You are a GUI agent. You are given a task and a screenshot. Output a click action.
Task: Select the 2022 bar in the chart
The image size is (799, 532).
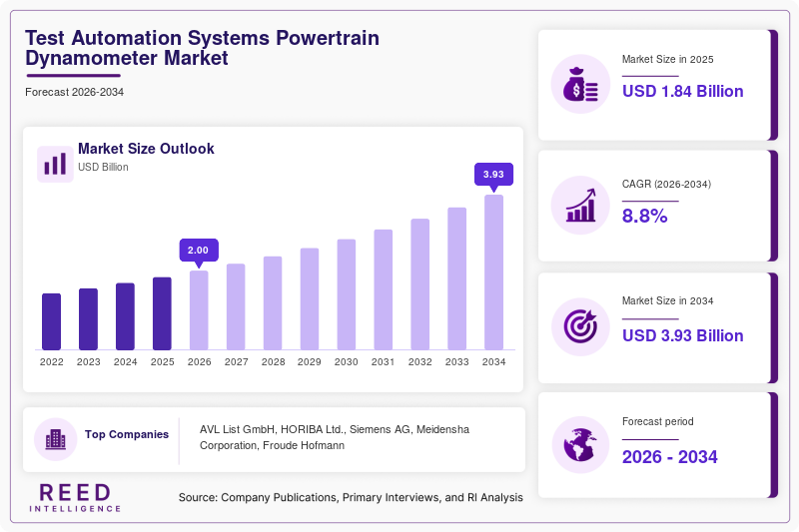pos(52,321)
